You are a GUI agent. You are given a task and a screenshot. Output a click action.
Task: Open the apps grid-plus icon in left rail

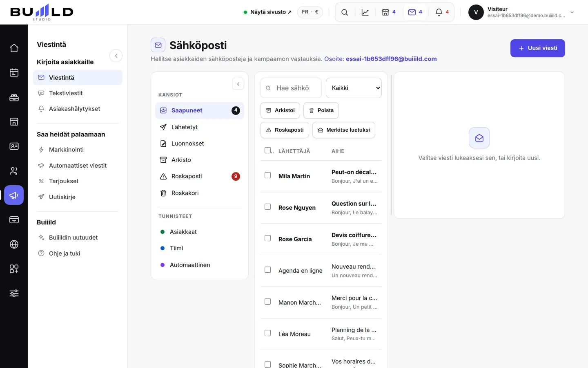pyautogui.click(x=14, y=269)
